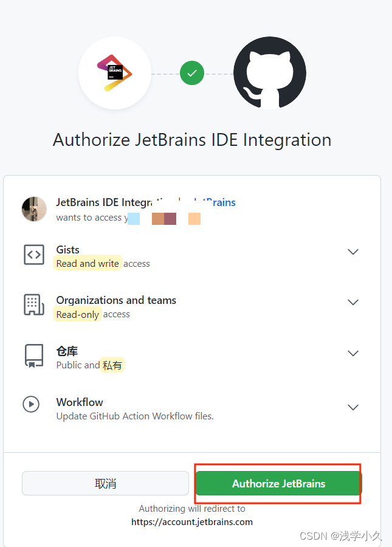
Task: Expand Organizations and teams permission details
Action: coord(353,302)
